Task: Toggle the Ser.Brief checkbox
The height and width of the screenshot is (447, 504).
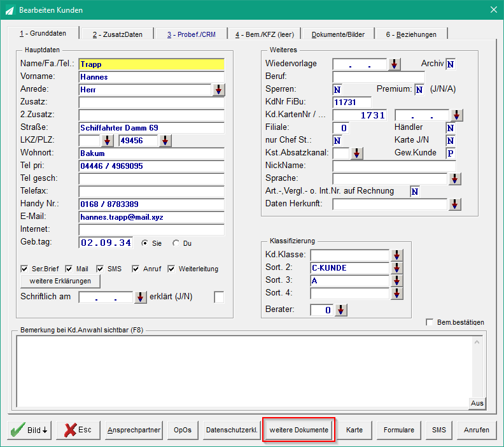Action: [x=24, y=269]
